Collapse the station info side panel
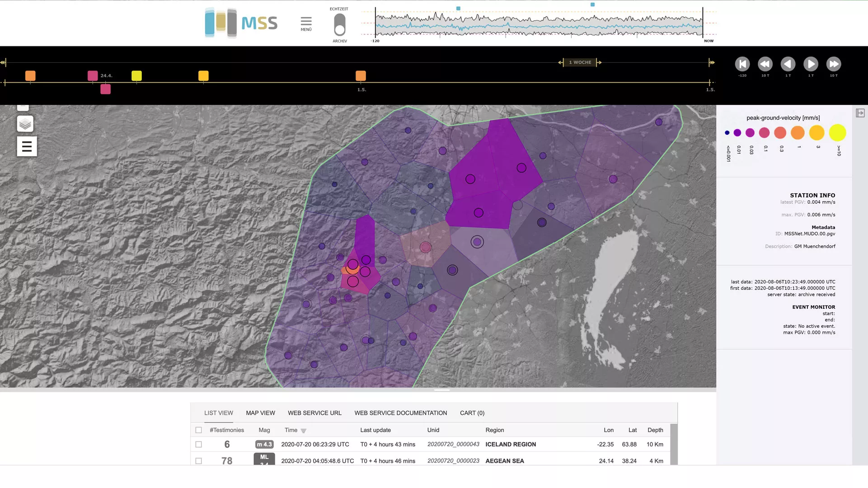Viewport: 868px width, 488px height. pyautogui.click(x=860, y=113)
